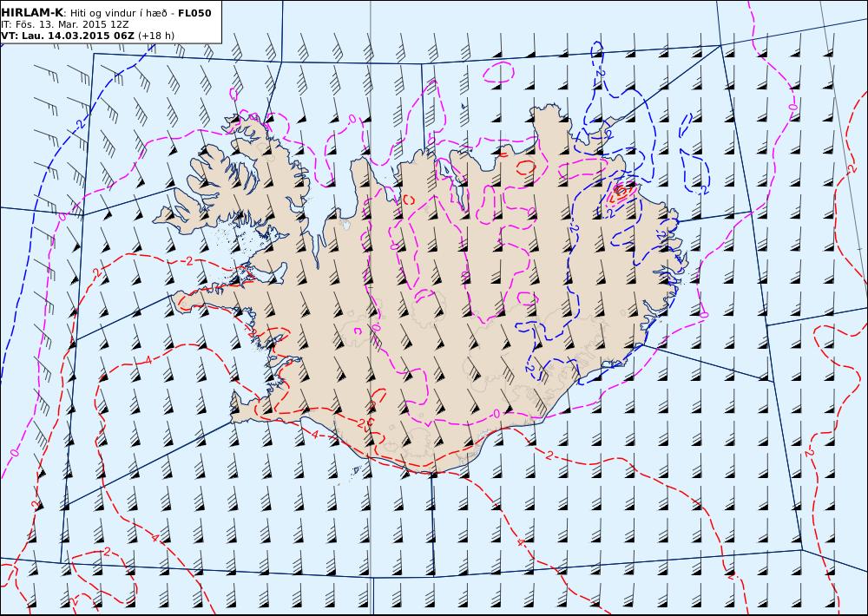Select the 'IT: Fös. 13. Mar. 2015 12Z' line
Screen dimensions: 868x616
pos(67,25)
